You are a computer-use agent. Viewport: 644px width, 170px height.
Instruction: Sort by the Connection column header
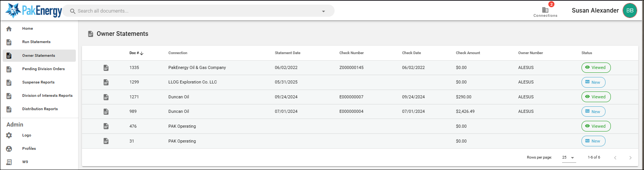[x=178, y=53]
